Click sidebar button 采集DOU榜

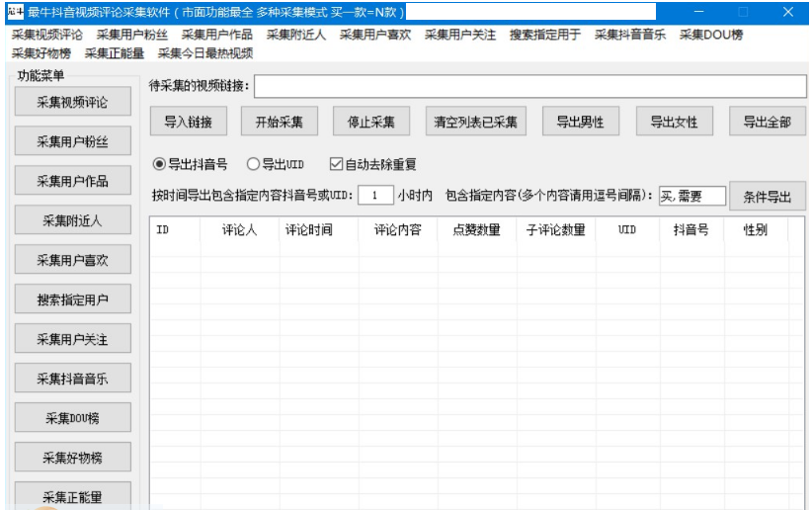(x=72, y=417)
